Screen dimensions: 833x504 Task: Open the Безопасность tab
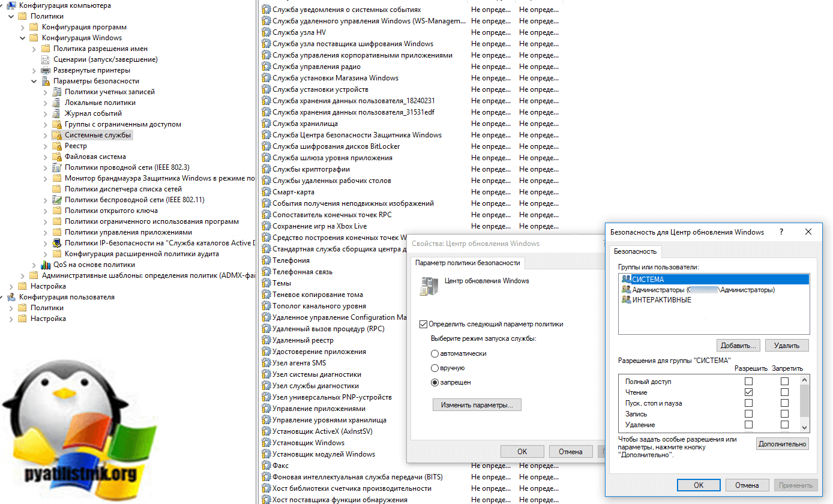coord(636,251)
